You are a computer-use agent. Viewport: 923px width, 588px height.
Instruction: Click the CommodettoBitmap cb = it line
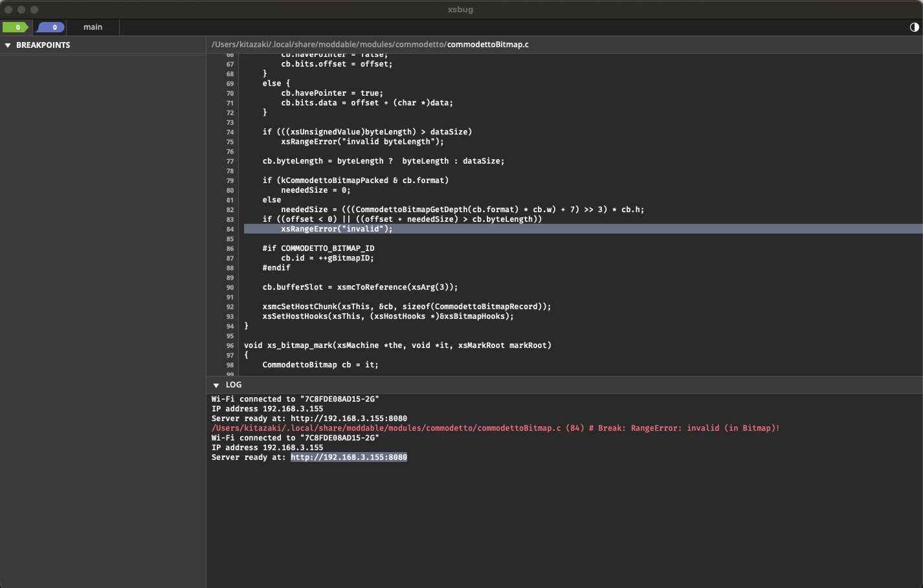click(x=320, y=365)
